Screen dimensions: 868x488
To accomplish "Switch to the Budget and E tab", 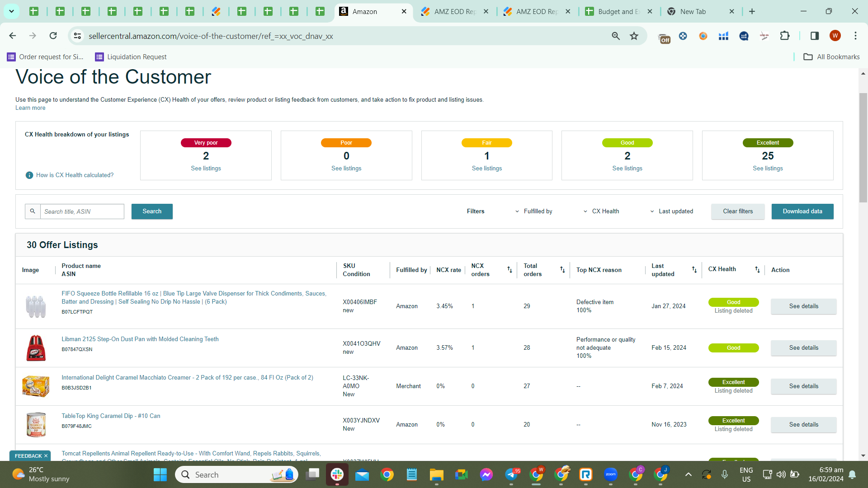I will pyautogui.click(x=618, y=11).
